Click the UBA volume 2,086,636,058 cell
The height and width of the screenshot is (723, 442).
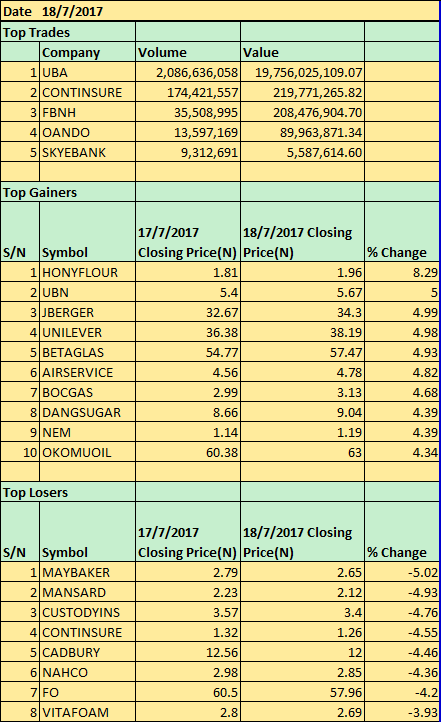[x=188, y=72]
